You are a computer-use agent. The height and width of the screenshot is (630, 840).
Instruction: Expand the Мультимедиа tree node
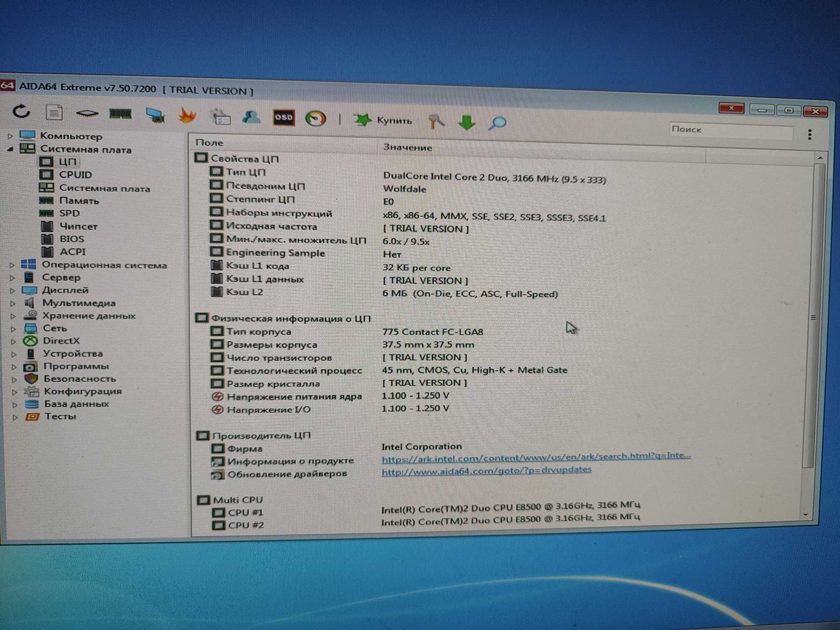(13, 303)
